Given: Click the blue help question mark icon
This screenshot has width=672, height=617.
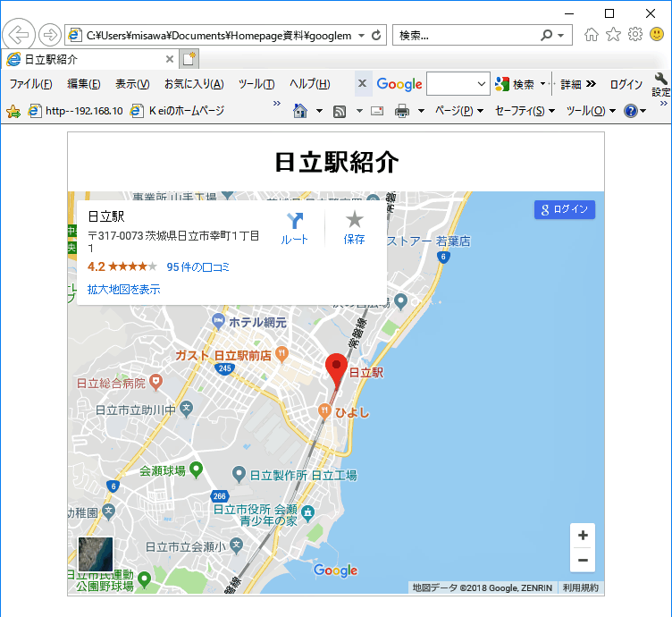Looking at the screenshot, I should click(631, 111).
